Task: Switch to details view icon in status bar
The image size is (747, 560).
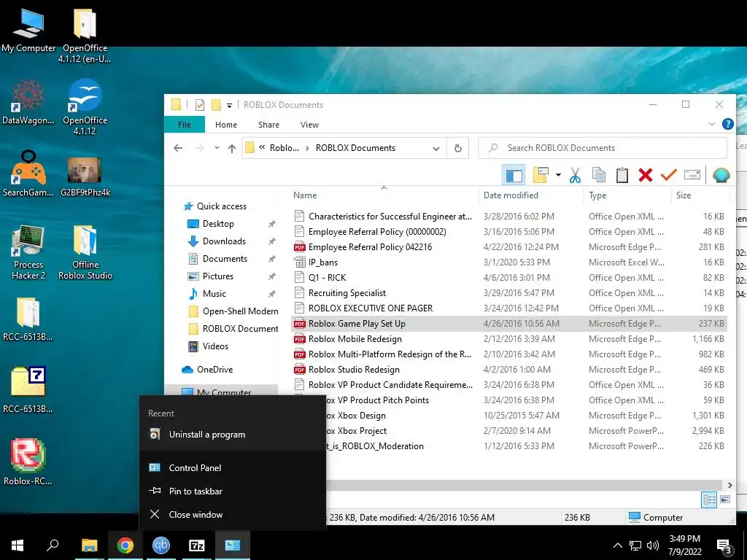Action: click(709, 499)
